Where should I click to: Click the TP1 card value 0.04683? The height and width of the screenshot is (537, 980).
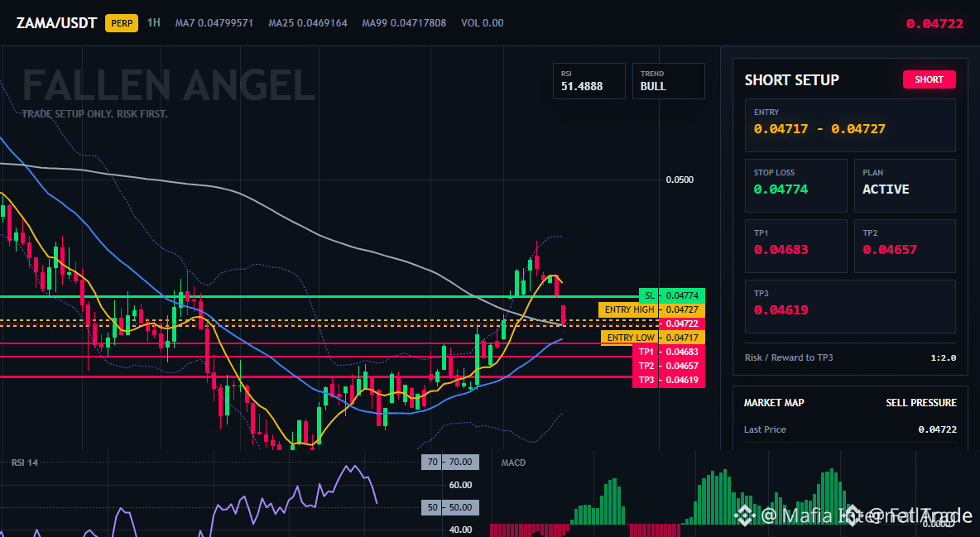pos(781,249)
